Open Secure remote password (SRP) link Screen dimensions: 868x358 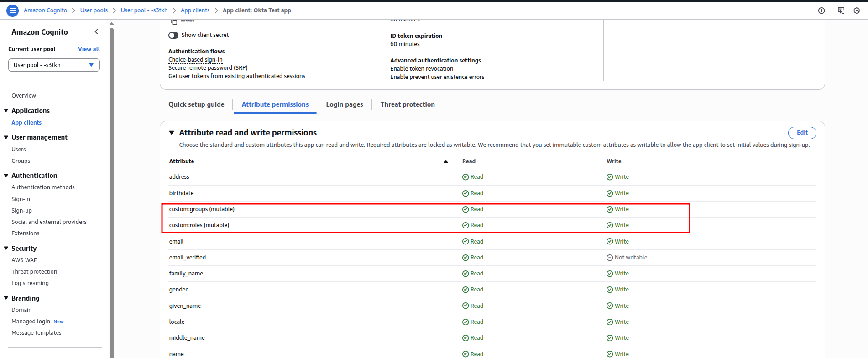[208, 68]
